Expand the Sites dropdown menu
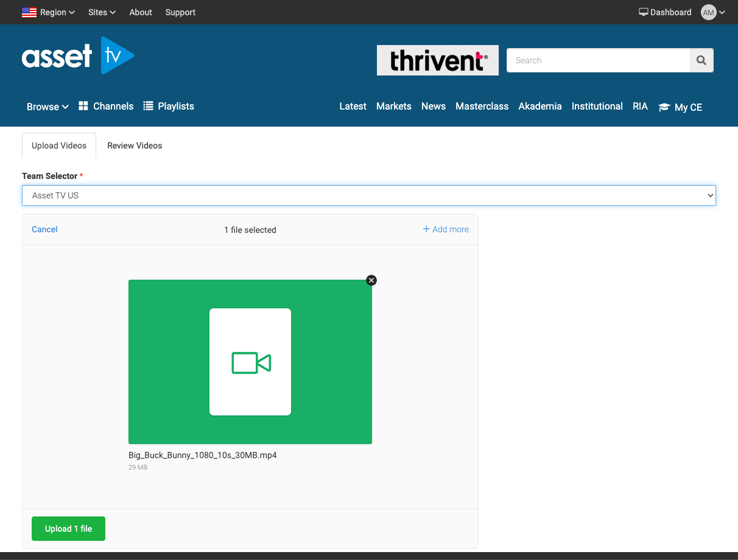Screen dimensions: 738x560 click(x=102, y=12)
